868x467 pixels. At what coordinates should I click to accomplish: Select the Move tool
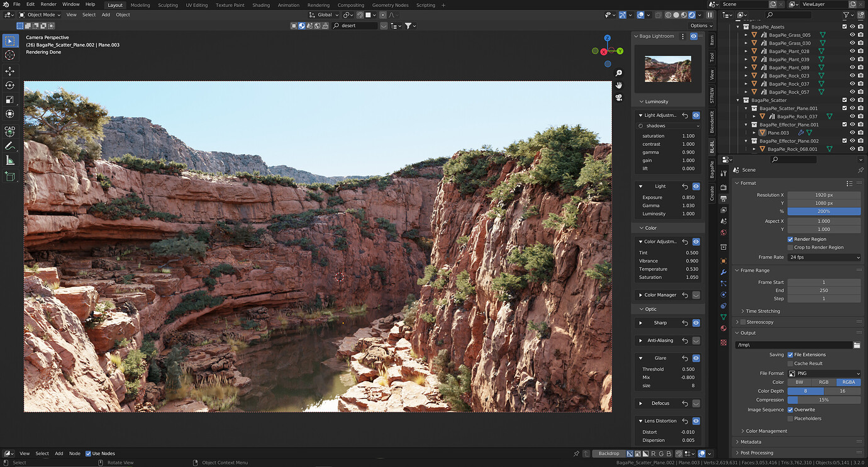[x=9, y=71]
